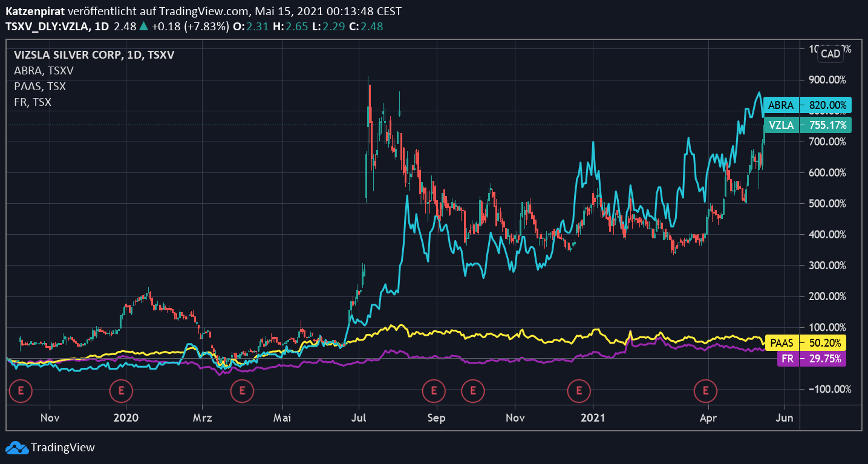Click the ABRA, TSXV legend entry
The width and height of the screenshot is (868, 464).
[x=44, y=71]
